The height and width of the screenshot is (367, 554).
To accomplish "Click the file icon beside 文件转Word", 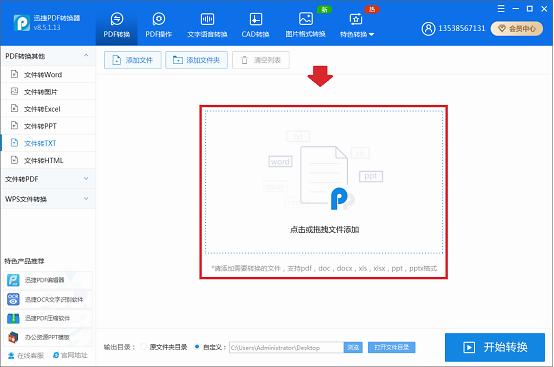I will coord(14,74).
